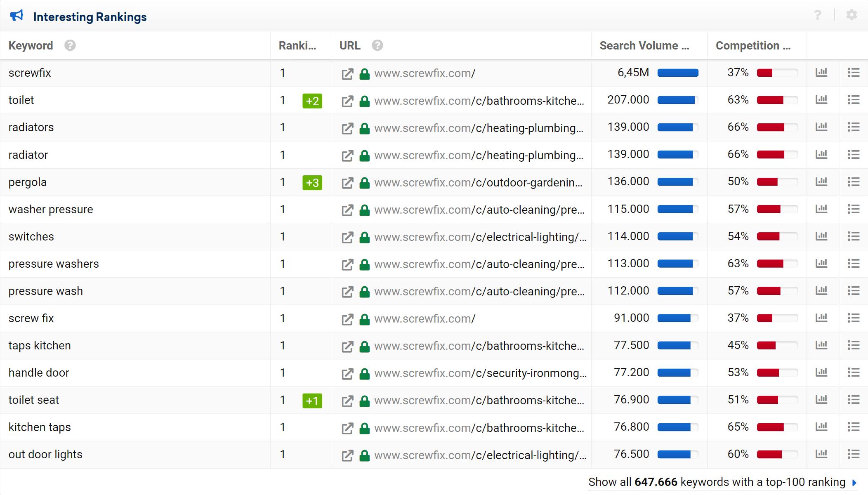Open external link icon for the switches row

coord(347,237)
